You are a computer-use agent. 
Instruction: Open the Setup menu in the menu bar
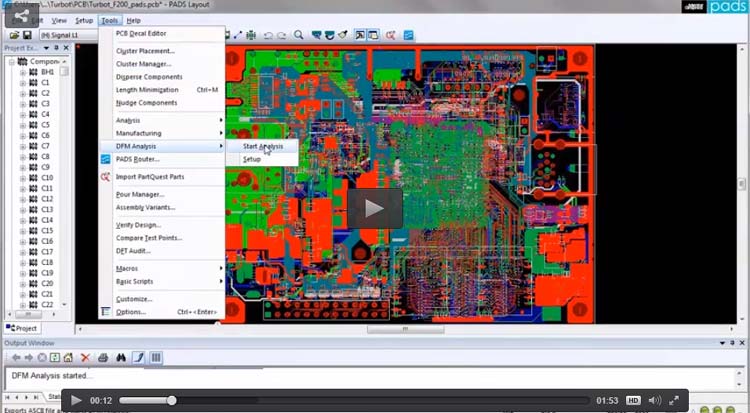click(84, 21)
